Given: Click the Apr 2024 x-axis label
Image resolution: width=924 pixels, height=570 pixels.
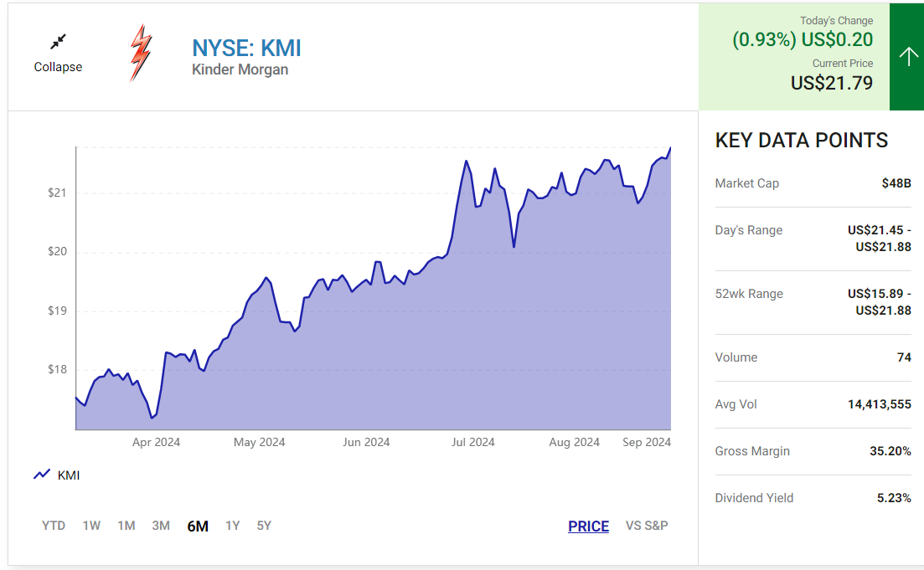Looking at the screenshot, I should [x=156, y=442].
